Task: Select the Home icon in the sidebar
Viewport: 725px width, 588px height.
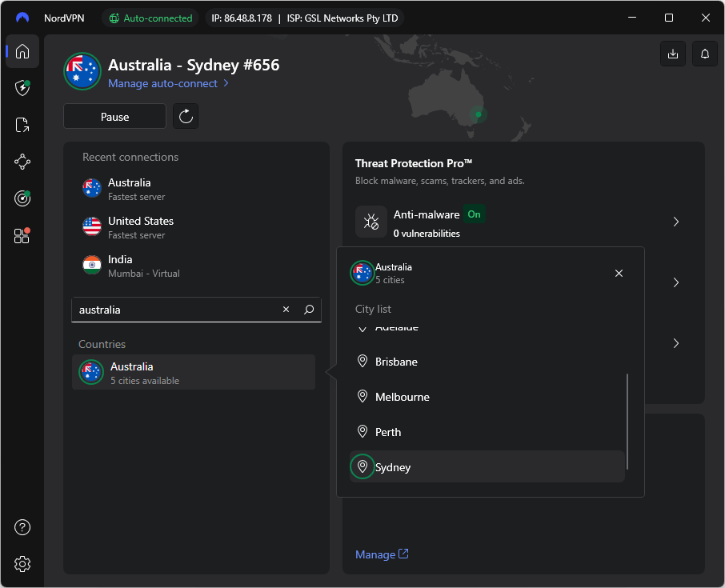Action: coord(22,51)
